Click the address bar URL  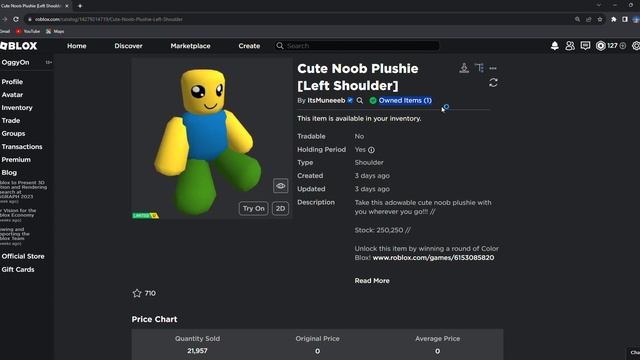109,19
